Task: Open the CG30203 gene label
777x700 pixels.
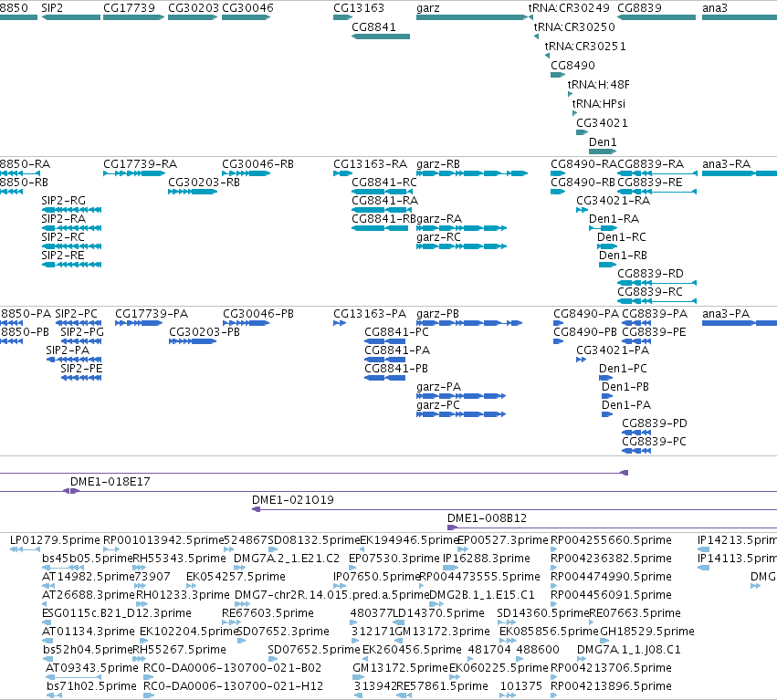Action: 194,8
